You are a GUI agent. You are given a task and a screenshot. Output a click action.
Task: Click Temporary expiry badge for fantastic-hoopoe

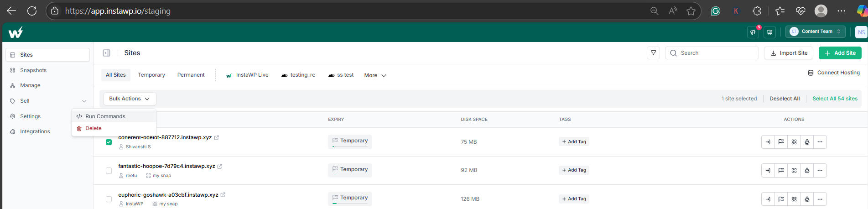[x=350, y=170]
